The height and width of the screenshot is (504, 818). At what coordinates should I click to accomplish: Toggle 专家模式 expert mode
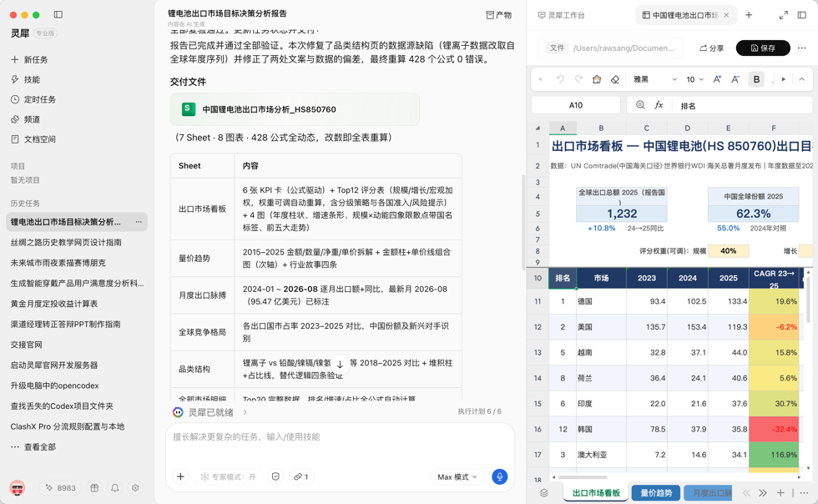coord(228,476)
